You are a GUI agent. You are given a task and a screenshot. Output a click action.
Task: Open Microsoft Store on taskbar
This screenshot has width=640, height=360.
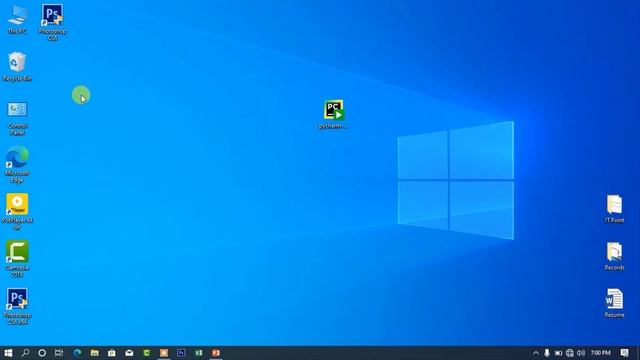[112, 353]
